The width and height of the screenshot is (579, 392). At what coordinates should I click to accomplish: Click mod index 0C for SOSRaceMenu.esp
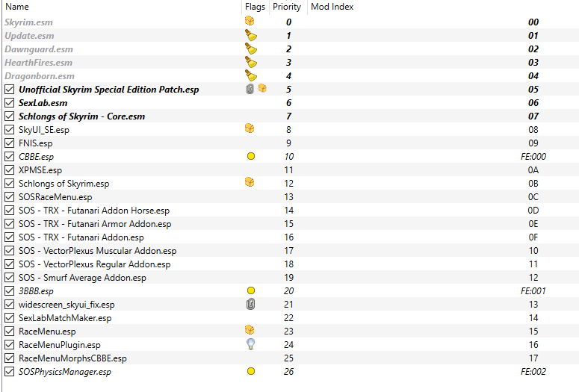click(533, 196)
